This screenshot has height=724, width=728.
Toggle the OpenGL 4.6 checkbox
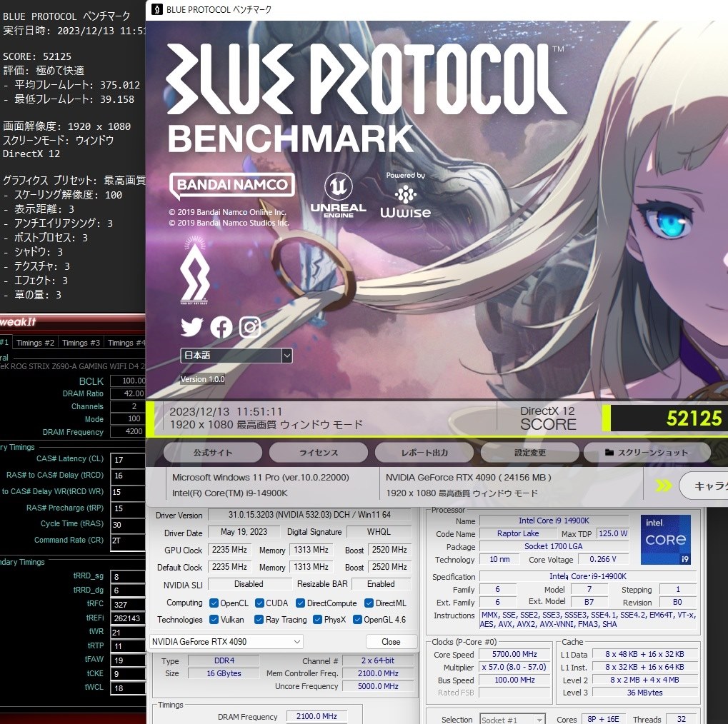[357, 620]
